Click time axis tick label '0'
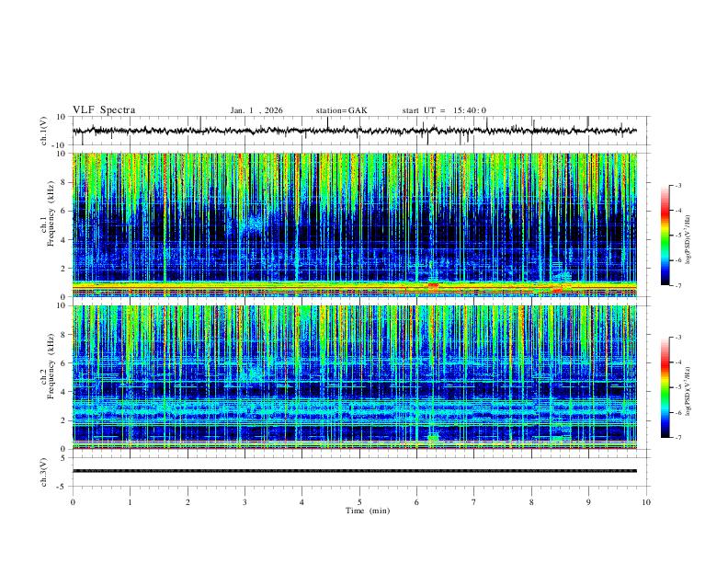The height and width of the screenshot is (563, 728). [73, 502]
